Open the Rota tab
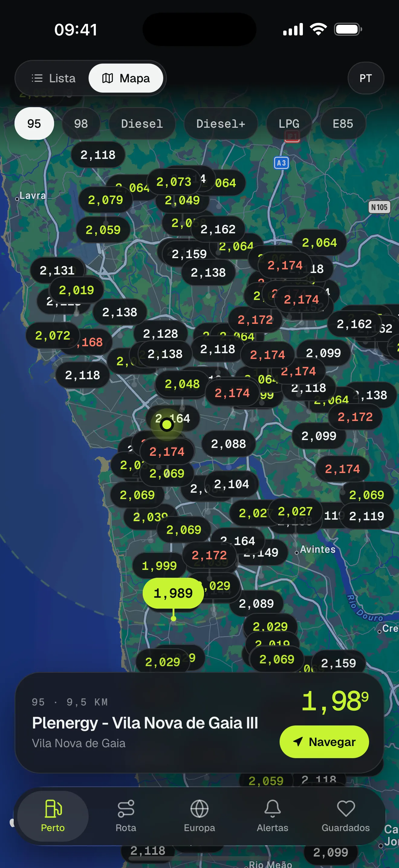 click(x=126, y=816)
